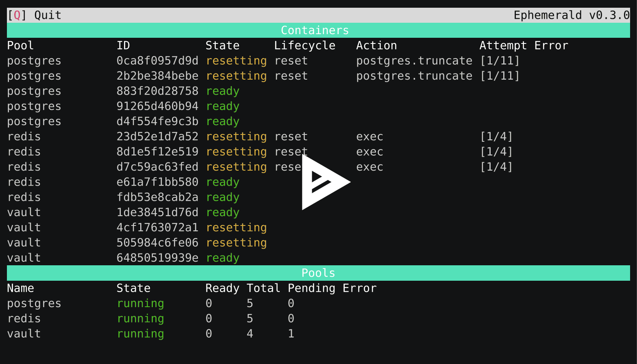Click the Pools Total column header

pos(263,288)
